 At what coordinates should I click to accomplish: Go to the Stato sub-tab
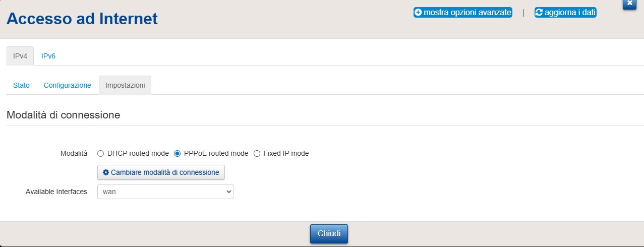[21, 85]
